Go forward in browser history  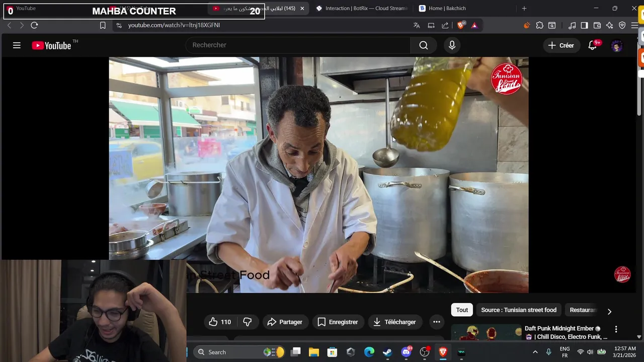click(21, 25)
